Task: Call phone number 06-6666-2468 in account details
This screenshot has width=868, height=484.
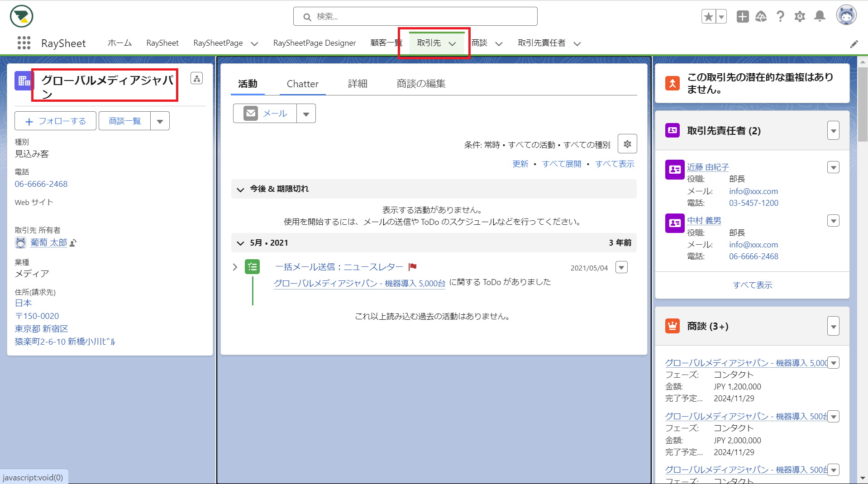Action: (41, 184)
